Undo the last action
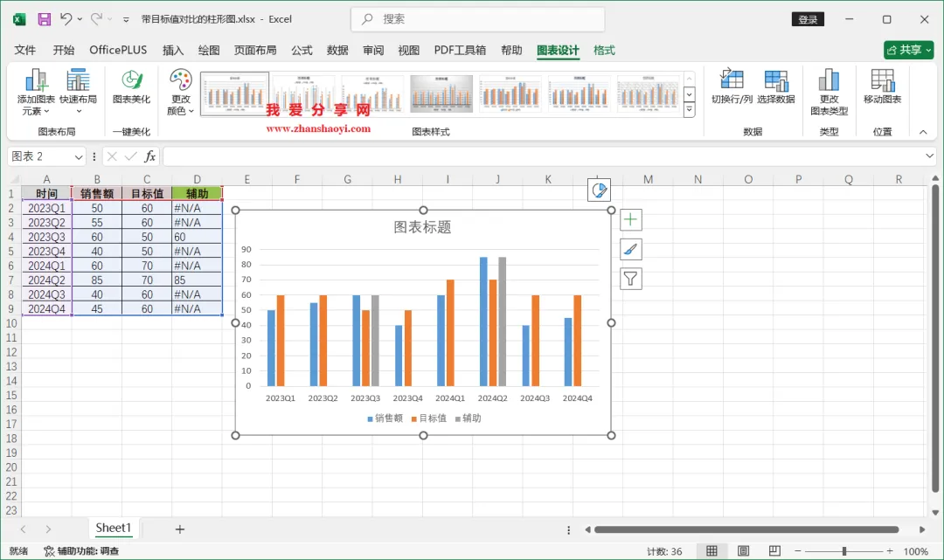 pos(66,19)
